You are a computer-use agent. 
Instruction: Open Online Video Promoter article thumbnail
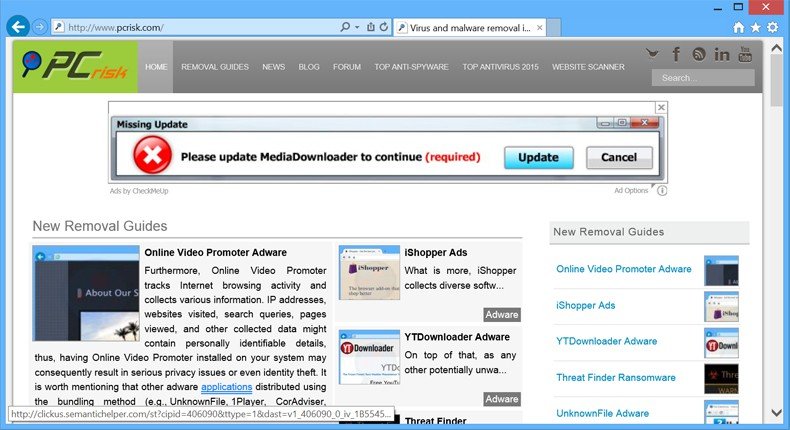pos(86,293)
